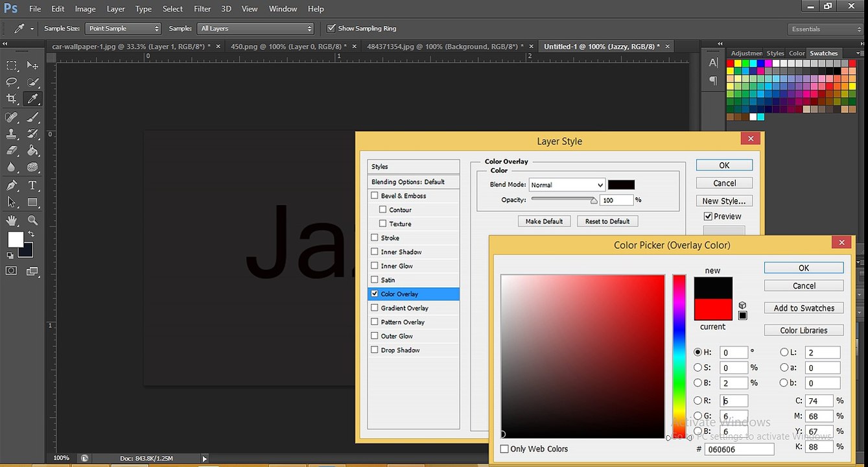
Task: Select the Sponge tool
Action: coord(32,167)
